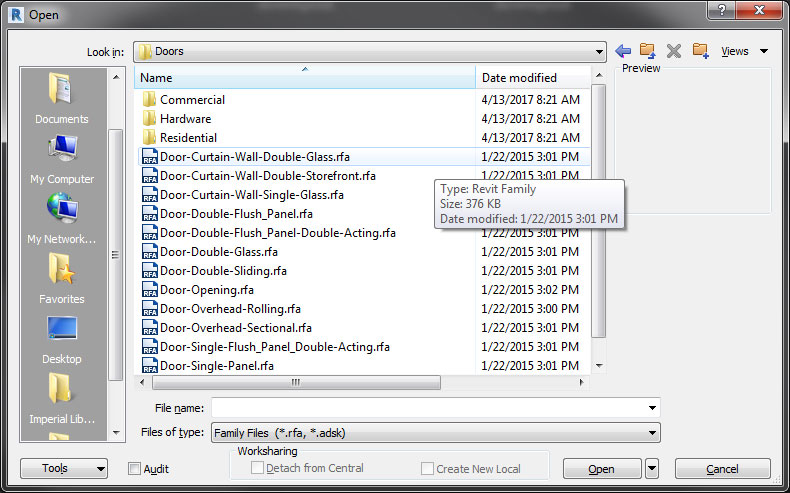Click places sidebar scroll down arrow
Viewport: 790px width, 493px height.
point(116,433)
